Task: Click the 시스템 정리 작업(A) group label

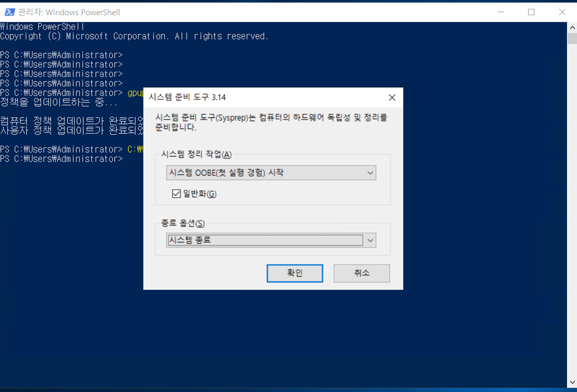Action: [x=196, y=154]
